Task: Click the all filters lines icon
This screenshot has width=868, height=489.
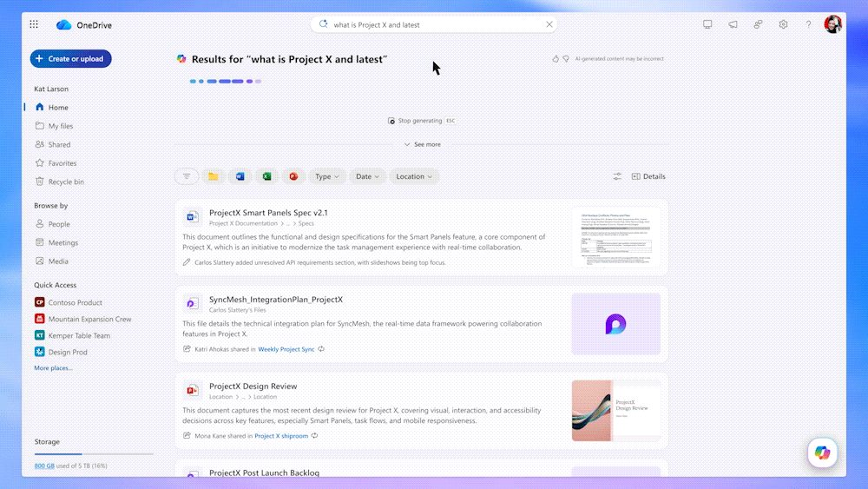Action: [x=187, y=176]
